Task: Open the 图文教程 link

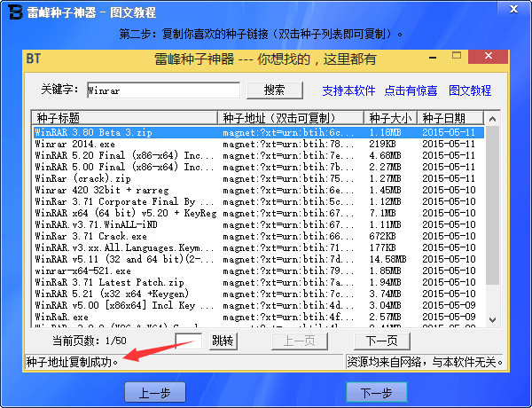Action: tap(470, 90)
